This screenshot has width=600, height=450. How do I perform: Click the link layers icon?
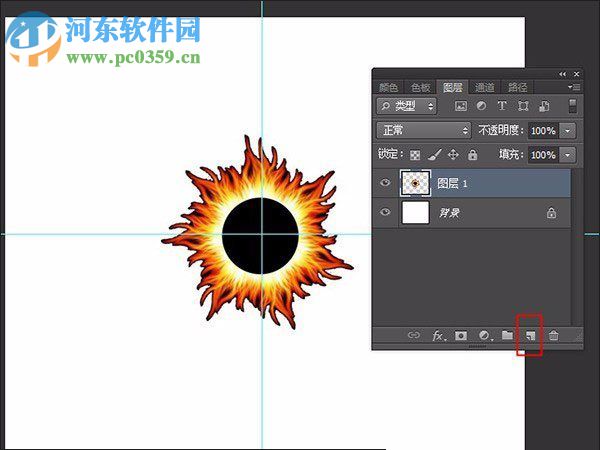tap(414, 335)
